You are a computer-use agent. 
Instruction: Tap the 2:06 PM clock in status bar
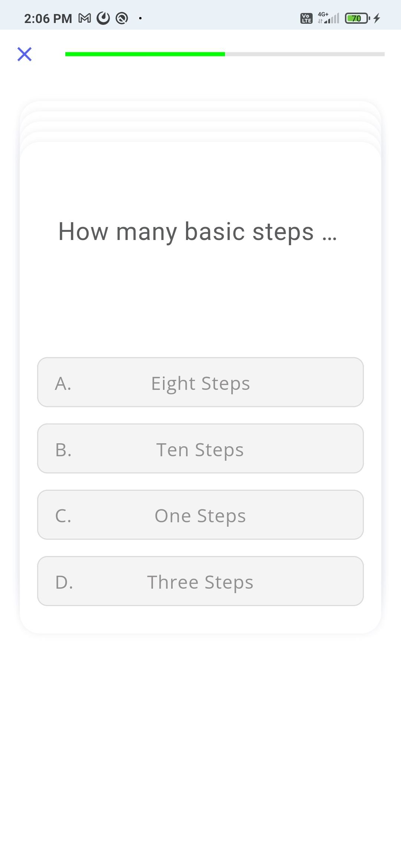pyautogui.click(x=48, y=19)
